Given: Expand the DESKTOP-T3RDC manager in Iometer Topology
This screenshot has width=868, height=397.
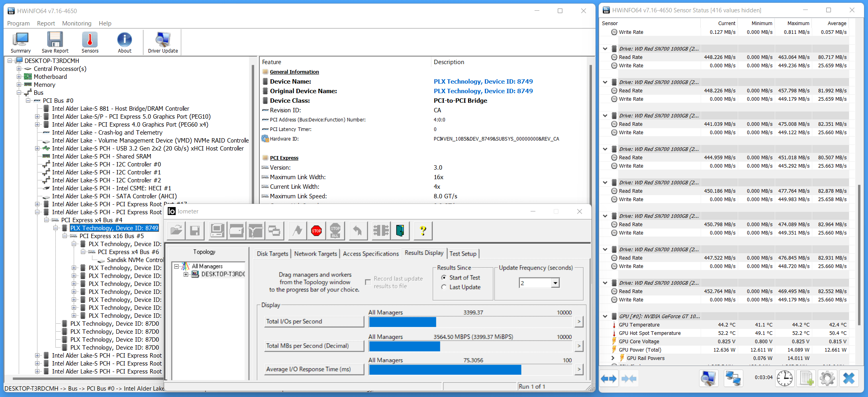Looking at the screenshot, I should point(186,274).
